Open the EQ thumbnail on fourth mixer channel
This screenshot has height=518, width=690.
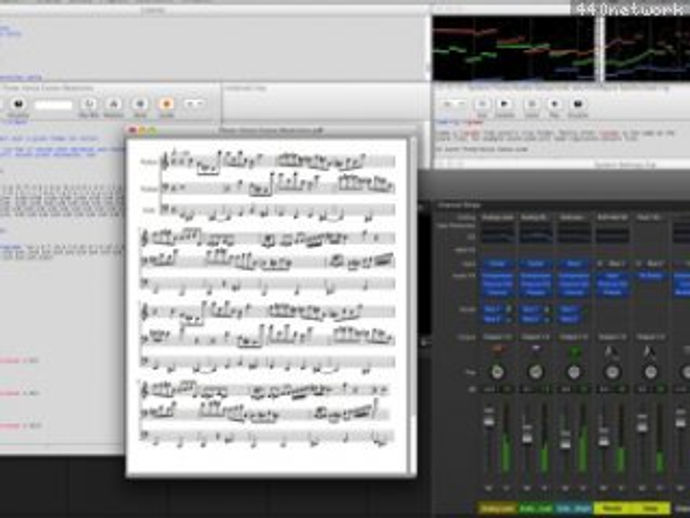(x=612, y=234)
